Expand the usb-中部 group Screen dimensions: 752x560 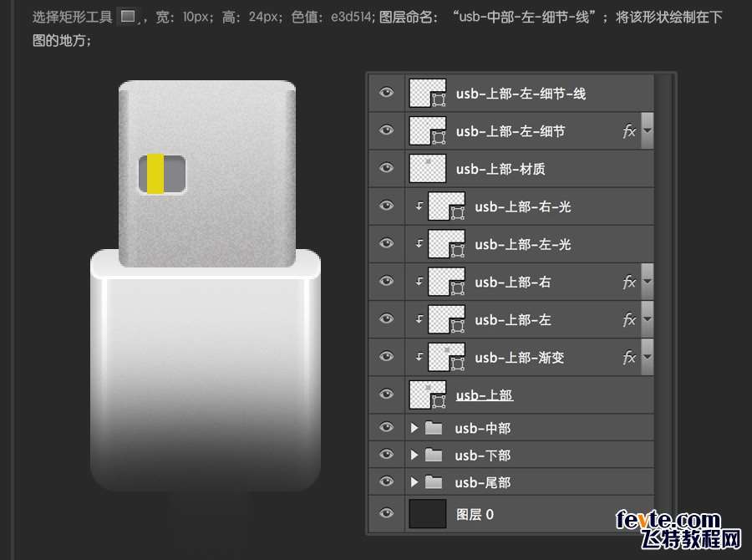click(414, 428)
